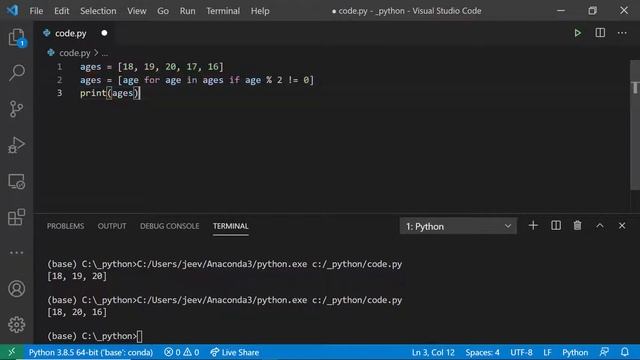Create a new terminal with plus icon
The width and height of the screenshot is (640, 360).
(x=533, y=226)
